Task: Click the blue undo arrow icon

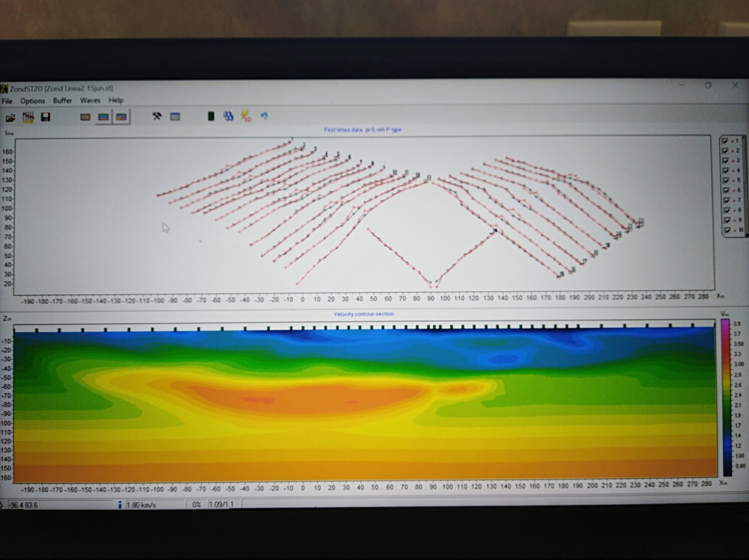Action: click(x=264, y=116)
